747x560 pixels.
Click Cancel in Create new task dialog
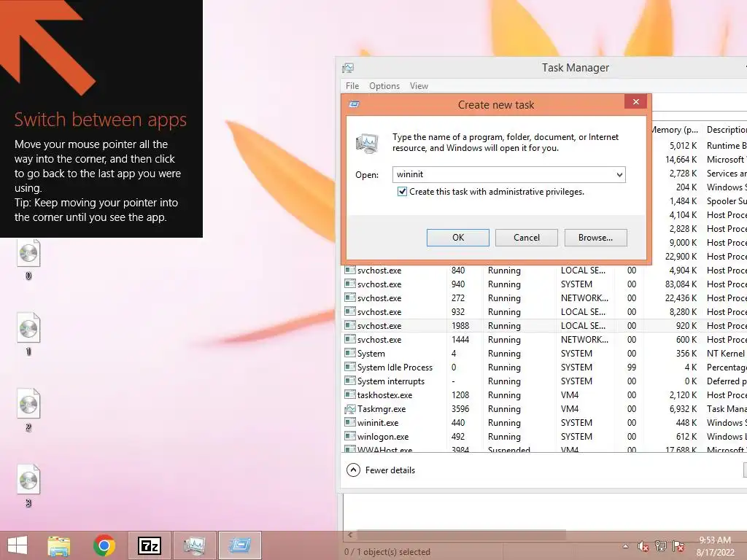(527, 238)
